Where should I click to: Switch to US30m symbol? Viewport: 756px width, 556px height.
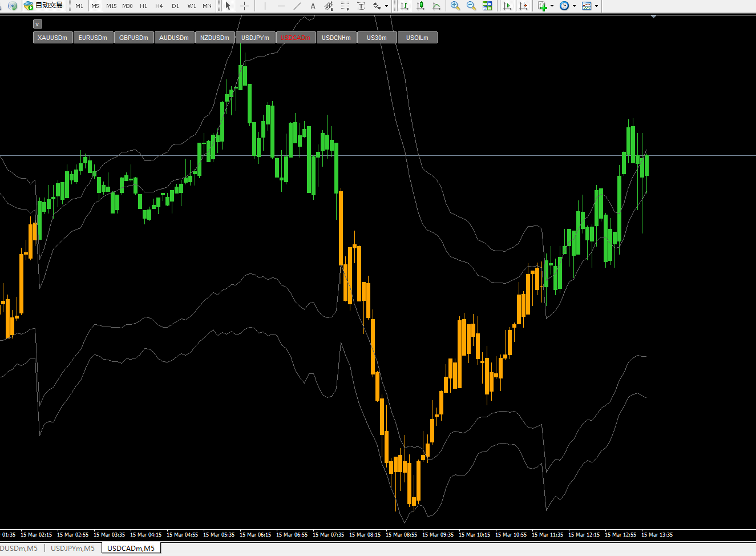(377, 38)
